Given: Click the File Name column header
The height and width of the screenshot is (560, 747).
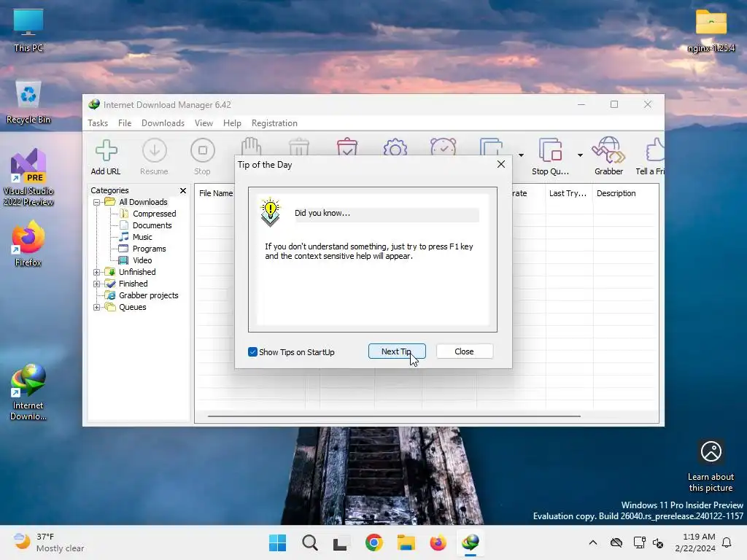Looking at the screenshot, I should (216, 193).
